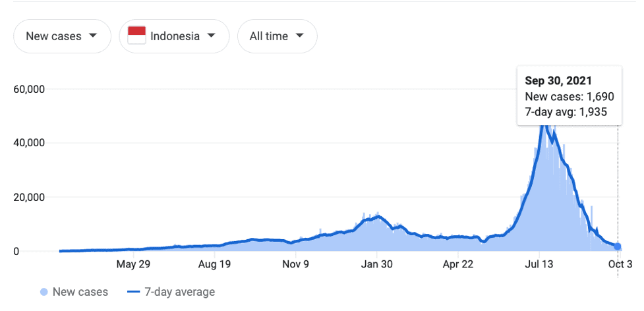Open the Indonesia country dropdown
Viewport: 644px width, 311px height.
174,36
